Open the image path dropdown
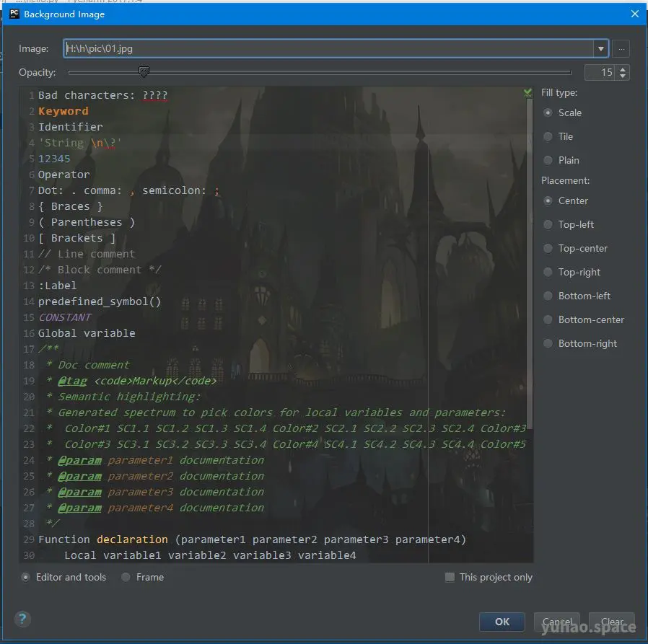648x644 pixels. point(601,48)
